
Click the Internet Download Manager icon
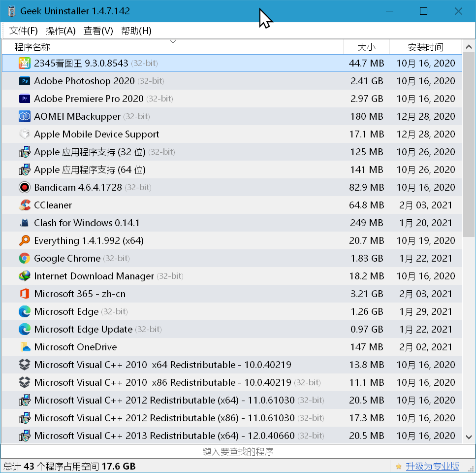(x=25, y=276)
